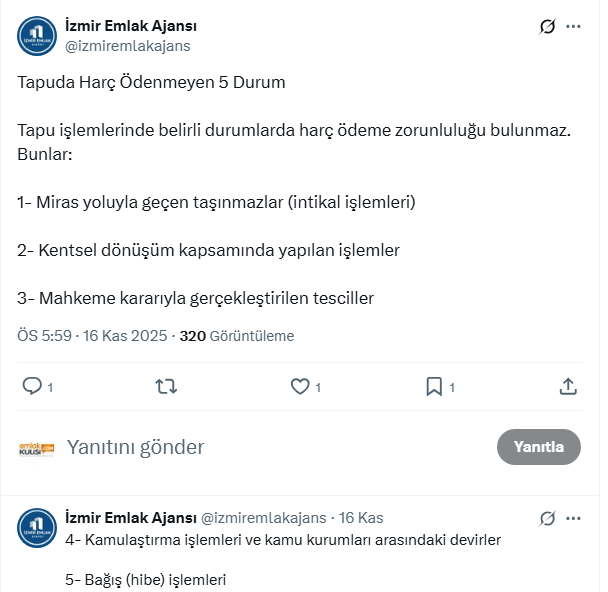Open the @izmiremlakajans handle in the tweet header
This screenshot has width=608, height=592.
[x=127, y=45]
